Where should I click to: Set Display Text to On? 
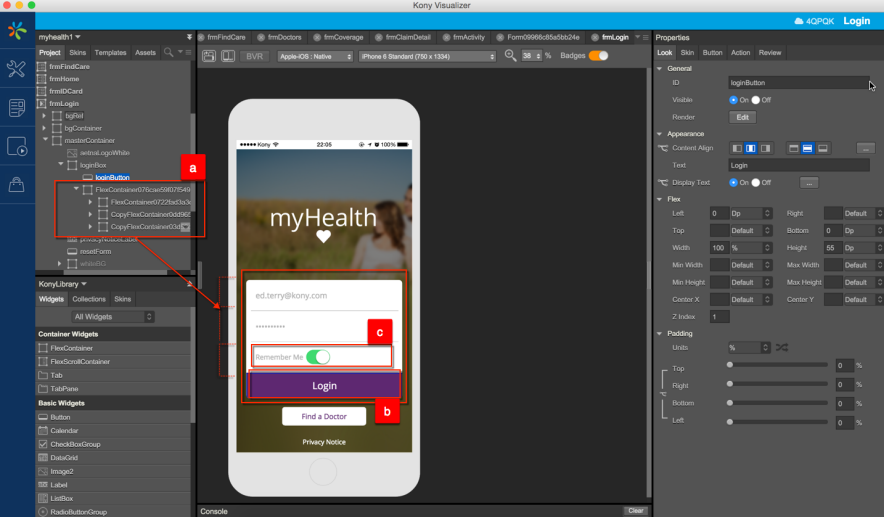point(733,183)
